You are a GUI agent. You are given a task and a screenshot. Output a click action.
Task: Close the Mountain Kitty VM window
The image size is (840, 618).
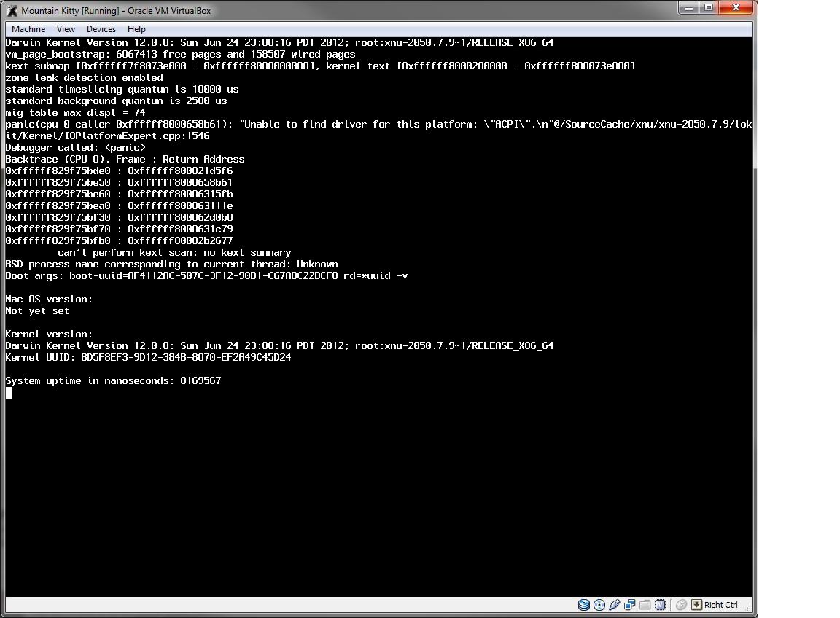(x=736, y=8)
